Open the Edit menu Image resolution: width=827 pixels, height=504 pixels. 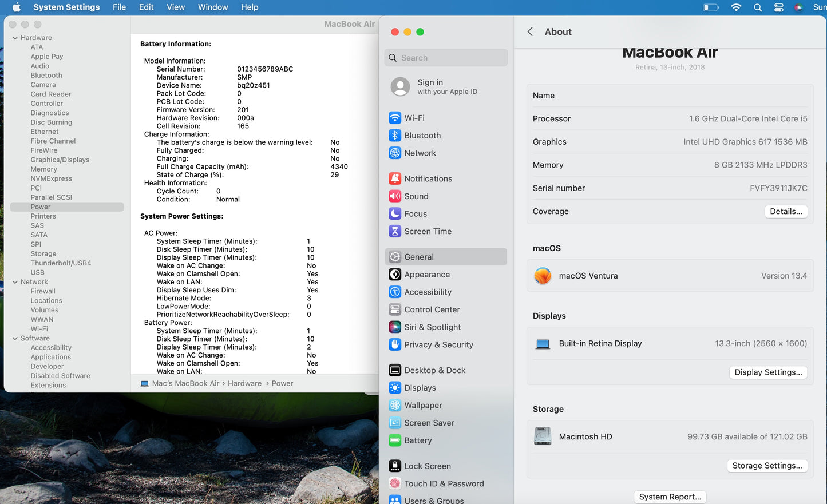tap(146, 7)
